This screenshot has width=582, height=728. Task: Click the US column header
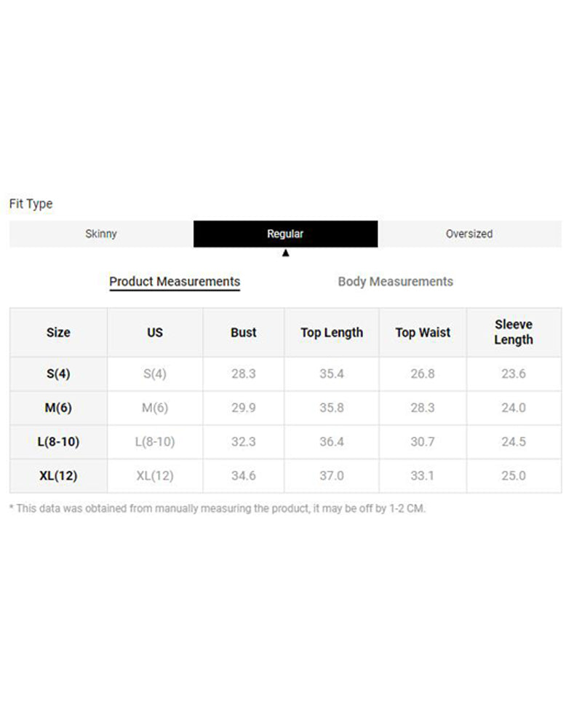point(155,333)
